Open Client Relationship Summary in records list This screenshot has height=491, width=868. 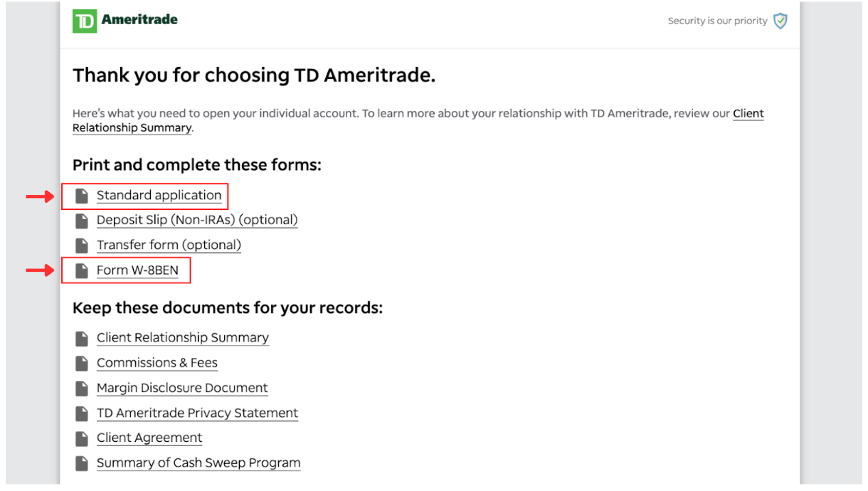coord(183,337)
